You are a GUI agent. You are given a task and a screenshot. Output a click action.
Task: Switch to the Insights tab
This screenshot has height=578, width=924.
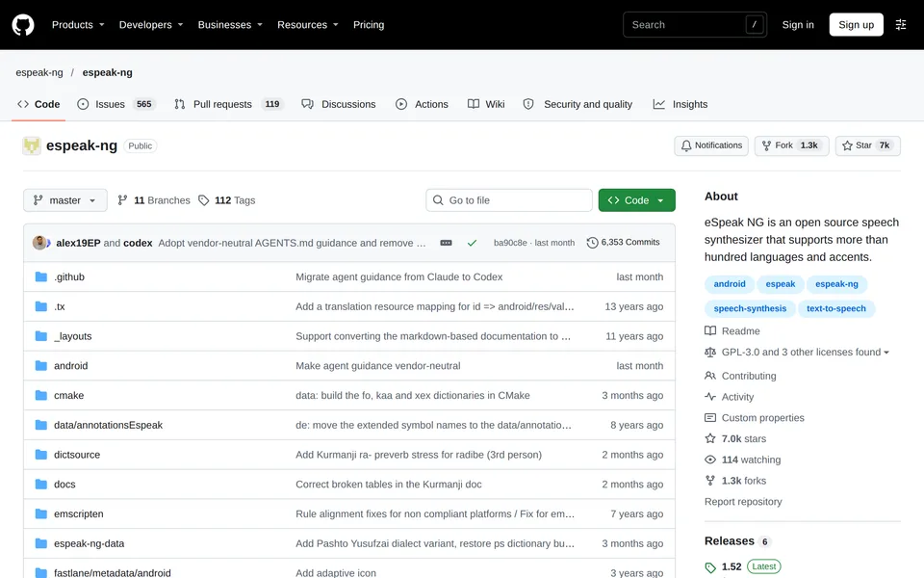pyautogui.click(x=680, y=104)
